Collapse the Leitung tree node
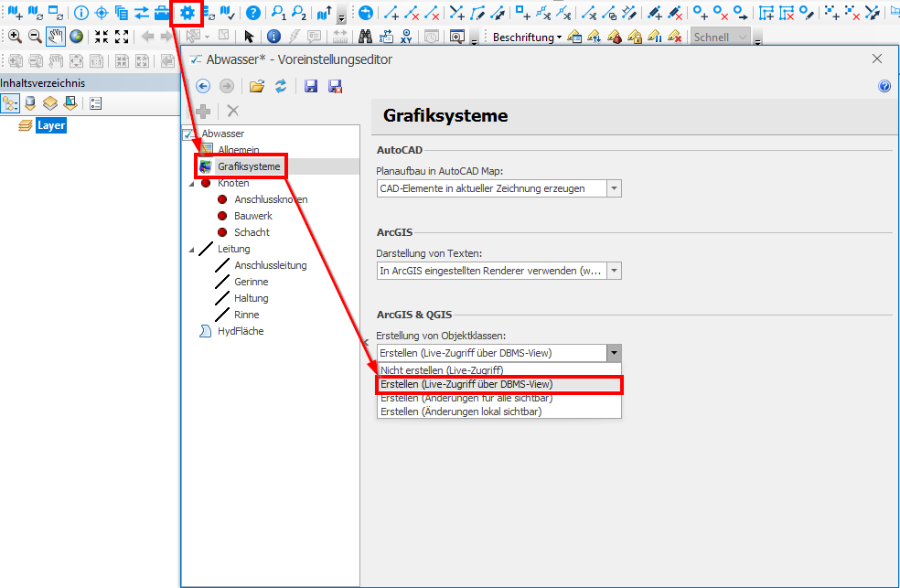This screenshot has width=900, height=588. [x=191, y=250]
